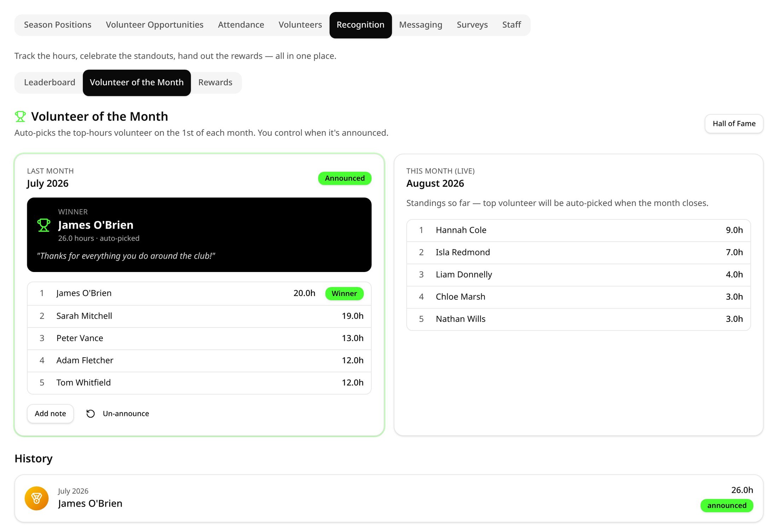Click the green trophy icon beside page heading
This screenshot has width=778, height=532.
pyautogui.click(x=20, y=116)
